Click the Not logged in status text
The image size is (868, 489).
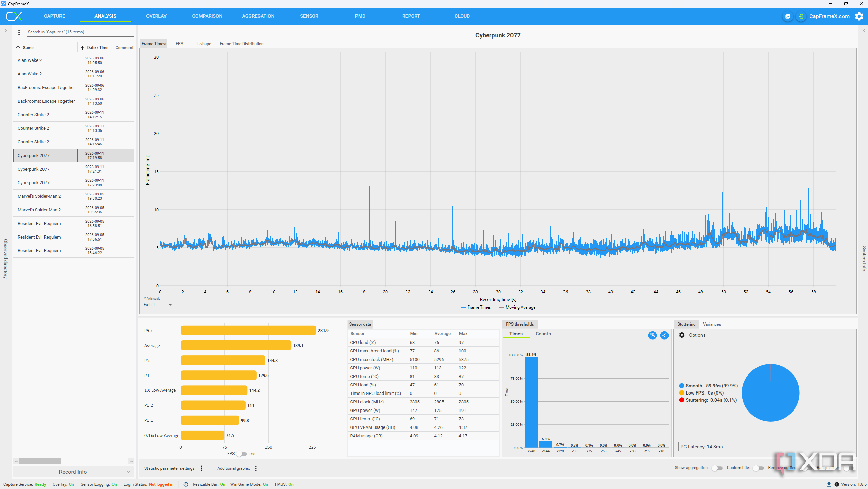(x=161, y=484)
